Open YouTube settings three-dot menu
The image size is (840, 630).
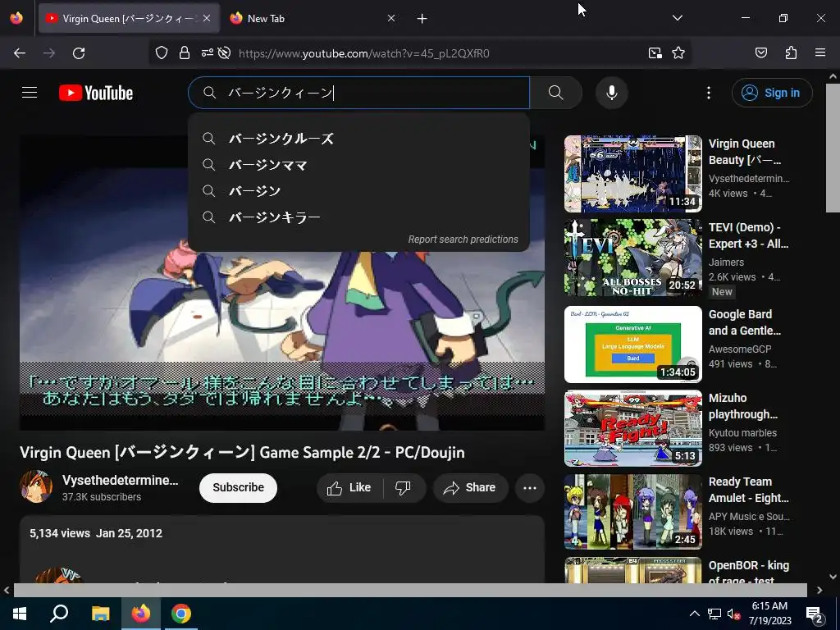point(708,93)
